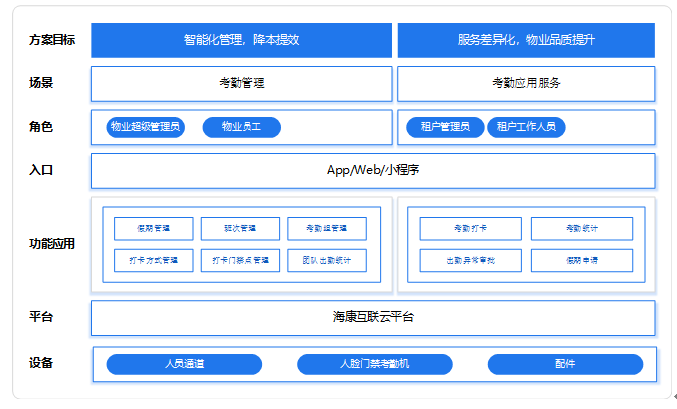The height and width of the screenshot is (409, 677).
Task: Open the 班次管理 function box
Action: pyautogui.click(x=240, y=229)
